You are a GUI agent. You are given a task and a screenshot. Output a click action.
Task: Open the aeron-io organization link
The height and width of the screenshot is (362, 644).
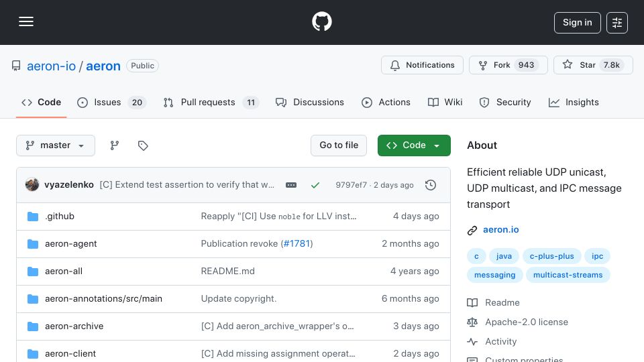coord(52,66)
